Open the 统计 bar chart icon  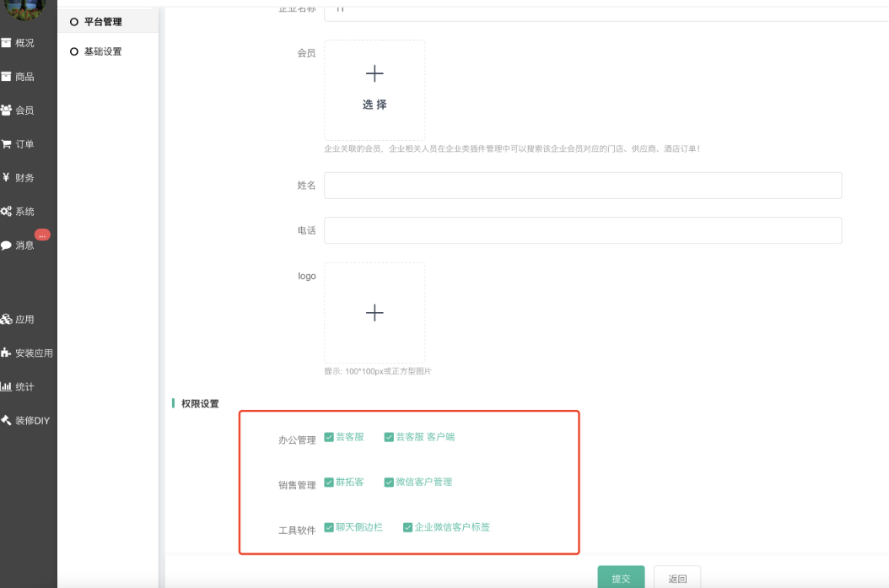click(x=6, y=387)
